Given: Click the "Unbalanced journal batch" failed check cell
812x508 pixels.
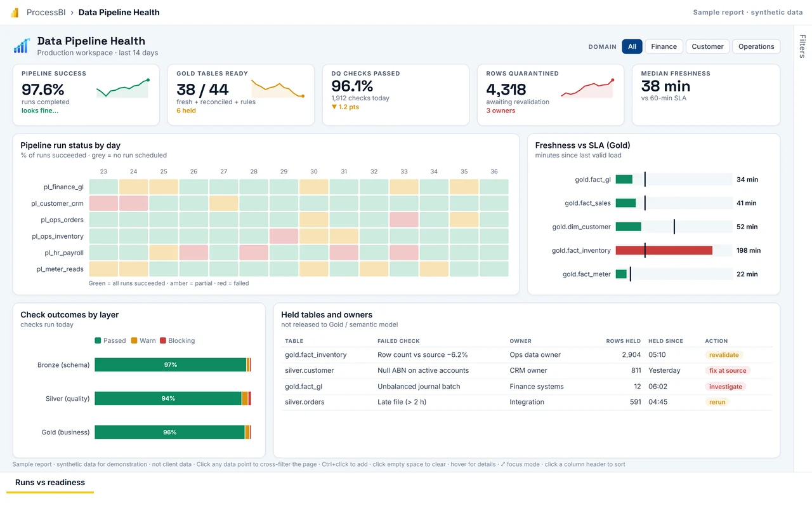Looking at the screenshot, I should click(419, 386).
